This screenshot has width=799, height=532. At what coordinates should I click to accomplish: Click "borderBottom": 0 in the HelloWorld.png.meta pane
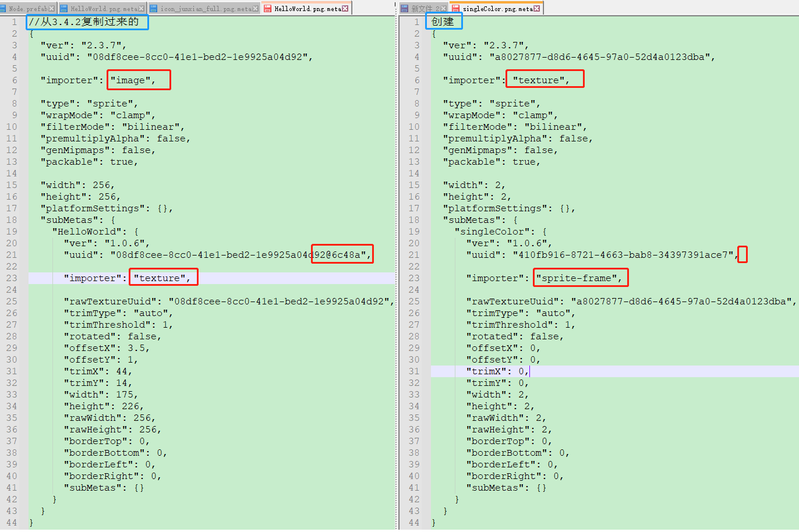click(x=116, y=453)
